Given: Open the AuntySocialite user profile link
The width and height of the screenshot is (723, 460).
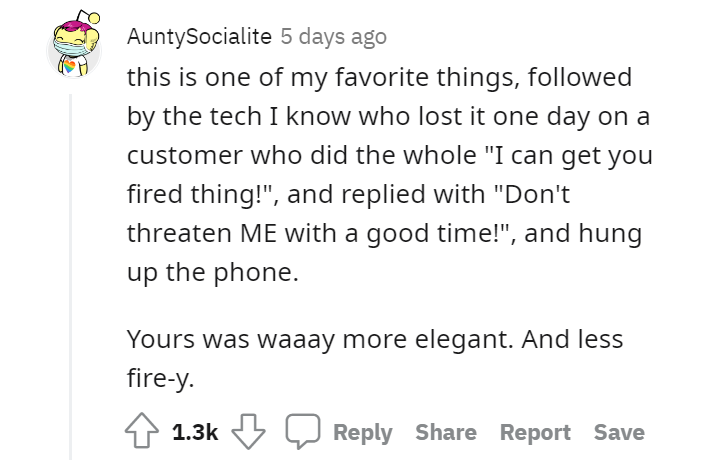Looking at the screenshot, I should coord(199,37).
